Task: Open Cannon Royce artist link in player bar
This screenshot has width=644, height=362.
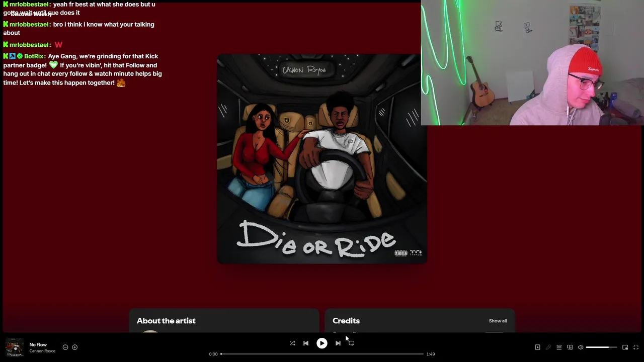Action: pyautogui.click(x=42, y=351)
